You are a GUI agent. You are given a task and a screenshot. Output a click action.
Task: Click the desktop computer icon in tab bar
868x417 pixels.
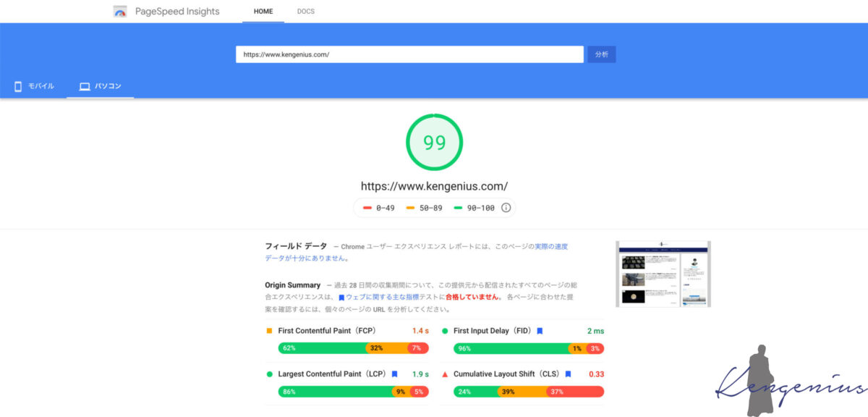coord(85,87)
